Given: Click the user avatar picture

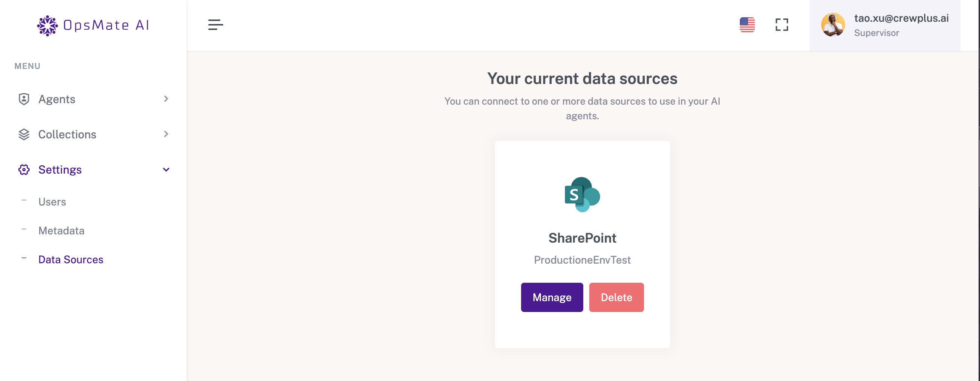Looking at the screenshot, I should (x=833, y=25).
